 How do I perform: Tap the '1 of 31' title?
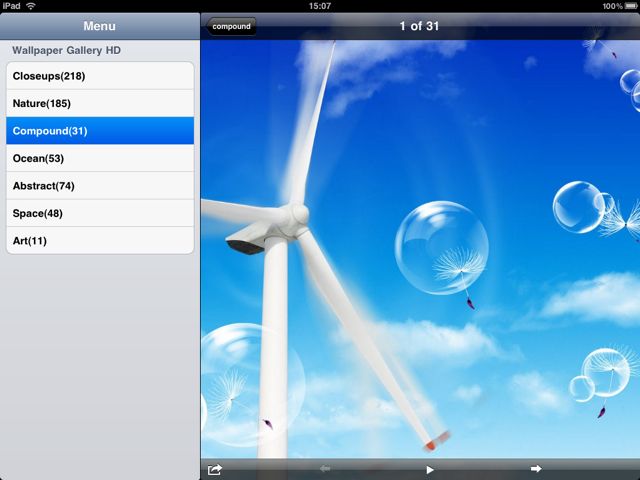[419, 26]
